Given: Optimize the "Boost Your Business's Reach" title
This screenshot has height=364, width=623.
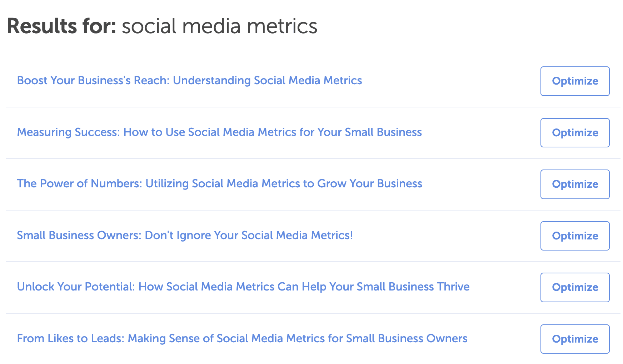Looking at the screenshot, I should pos(575,81).
